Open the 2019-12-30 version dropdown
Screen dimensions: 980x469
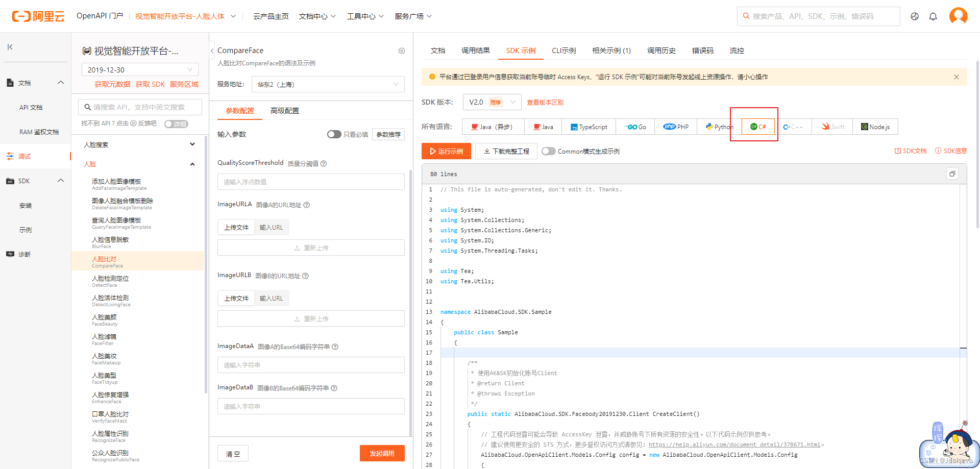point(140,70)
